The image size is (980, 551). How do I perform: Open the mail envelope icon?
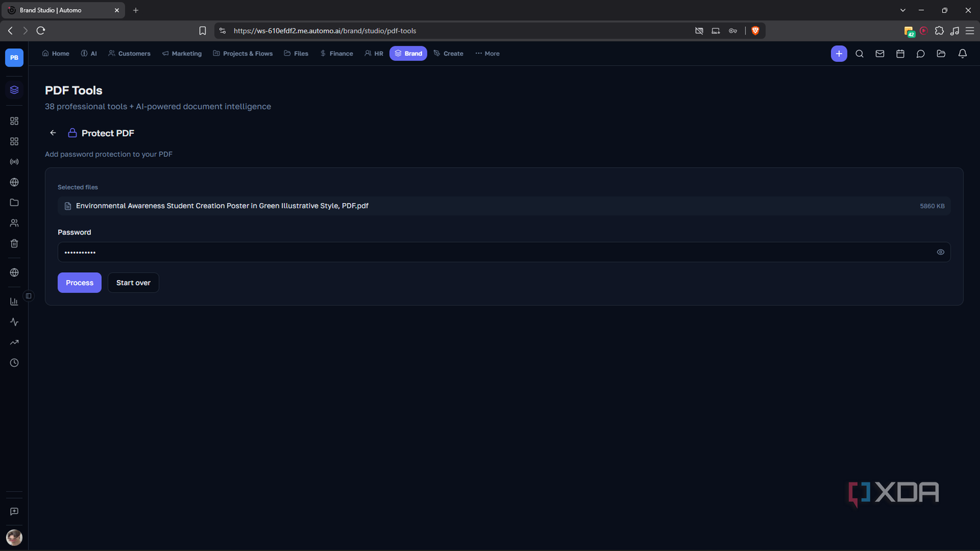[x=880, y=54]
